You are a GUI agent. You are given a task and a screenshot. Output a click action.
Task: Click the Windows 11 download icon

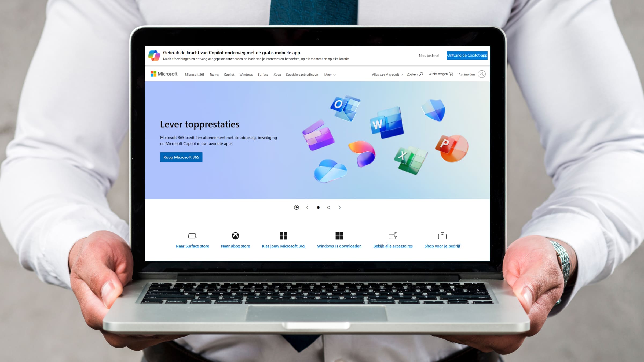(x=339, y=236)
